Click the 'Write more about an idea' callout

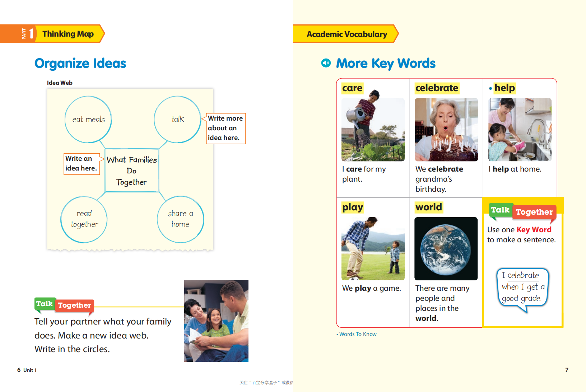click(225, 128)
